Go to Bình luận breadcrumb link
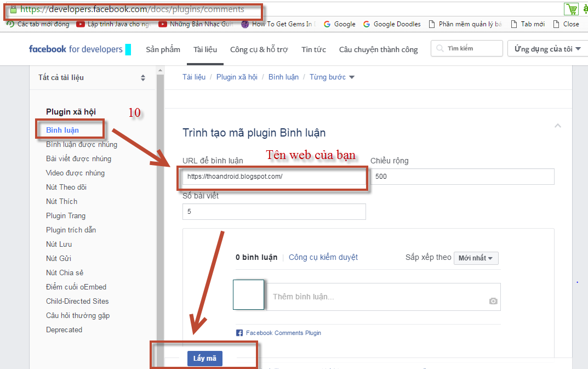The image size is (588, 369). pyautogui.click(x=283, y=77)
